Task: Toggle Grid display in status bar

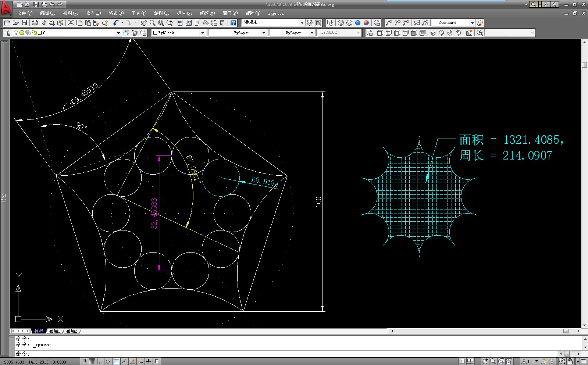Action: click(92, 361)
